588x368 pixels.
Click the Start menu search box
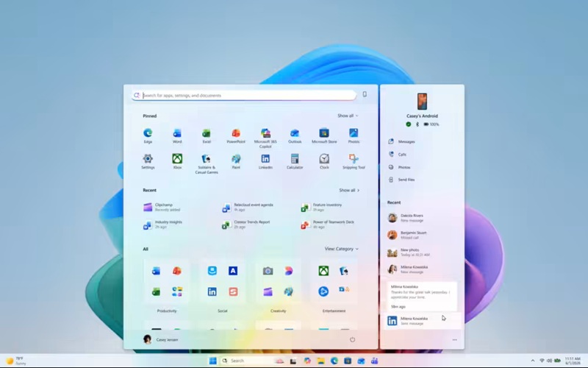[244, 96]
